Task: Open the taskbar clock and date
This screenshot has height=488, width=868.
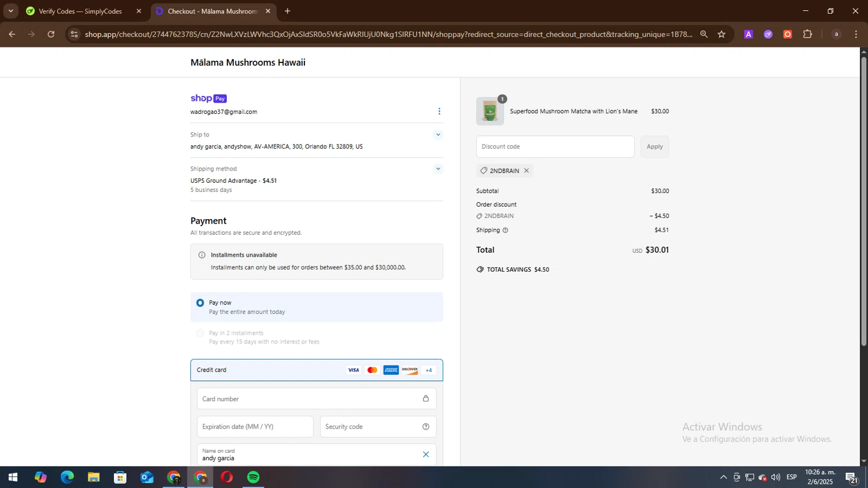Action: pyautogui.click(x=820, y=478)
